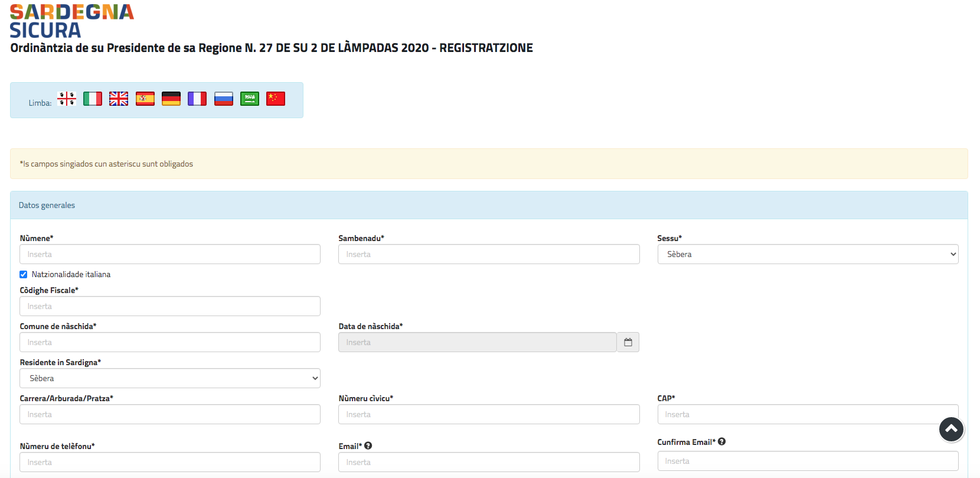Expand the Residente in Sardigna dropdown
The width and height of the screenshot is (980, 478).
tap(170, 379)
